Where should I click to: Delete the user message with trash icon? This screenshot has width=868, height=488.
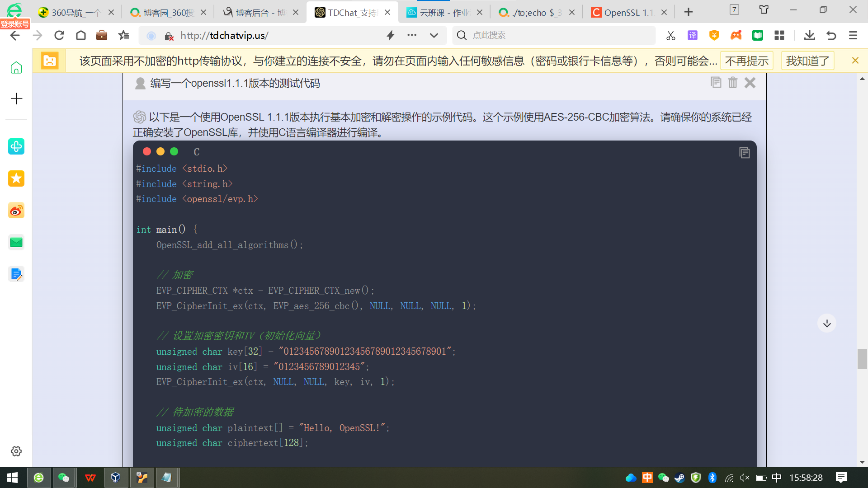(732, 83)
